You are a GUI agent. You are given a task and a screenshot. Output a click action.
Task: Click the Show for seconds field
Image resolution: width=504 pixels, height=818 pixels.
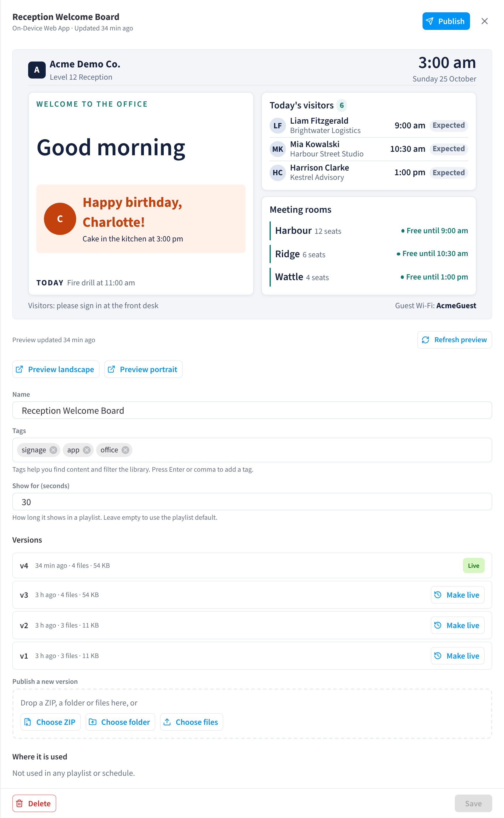[x=252, y=502]
